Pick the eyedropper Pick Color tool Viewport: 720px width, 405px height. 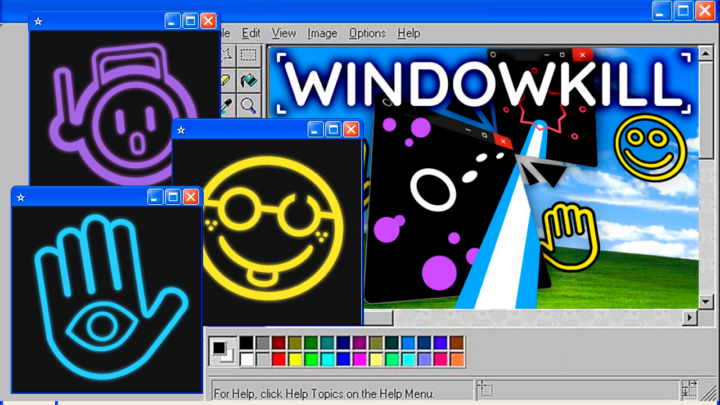click(x=227, y=105)
